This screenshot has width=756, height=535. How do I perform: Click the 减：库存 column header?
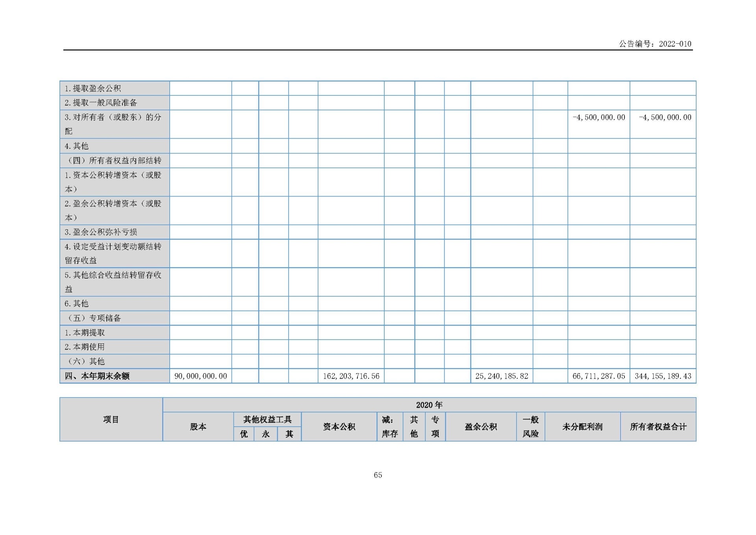pos(390,427)
